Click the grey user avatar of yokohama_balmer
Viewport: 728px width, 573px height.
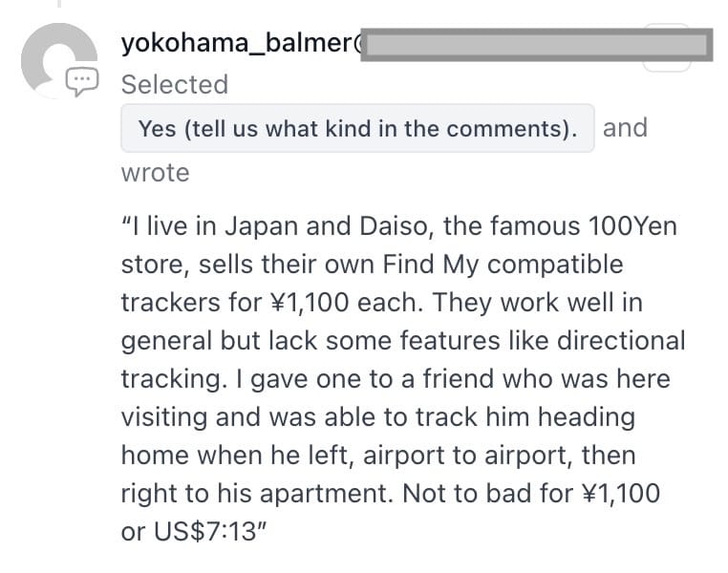tap(58, 59)
